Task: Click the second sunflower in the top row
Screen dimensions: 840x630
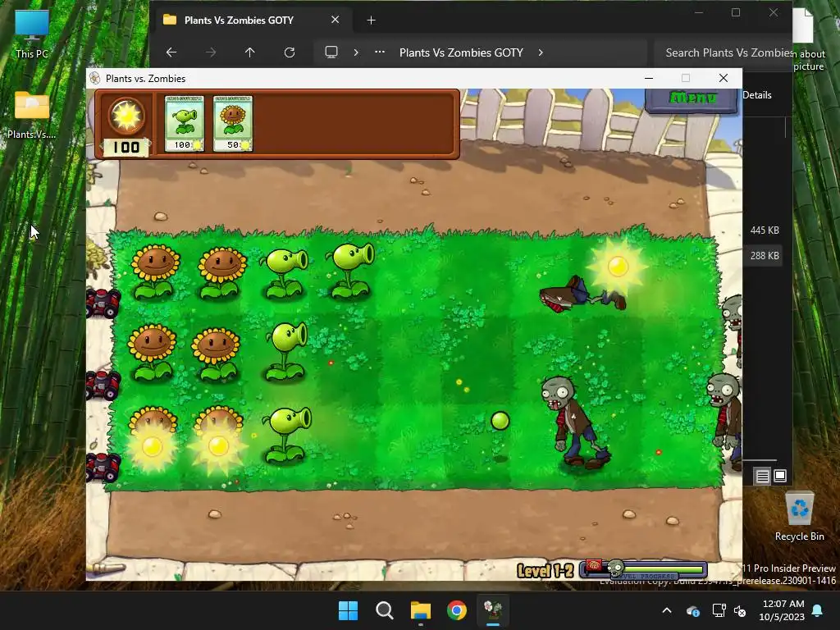Action: coord(221,272)
